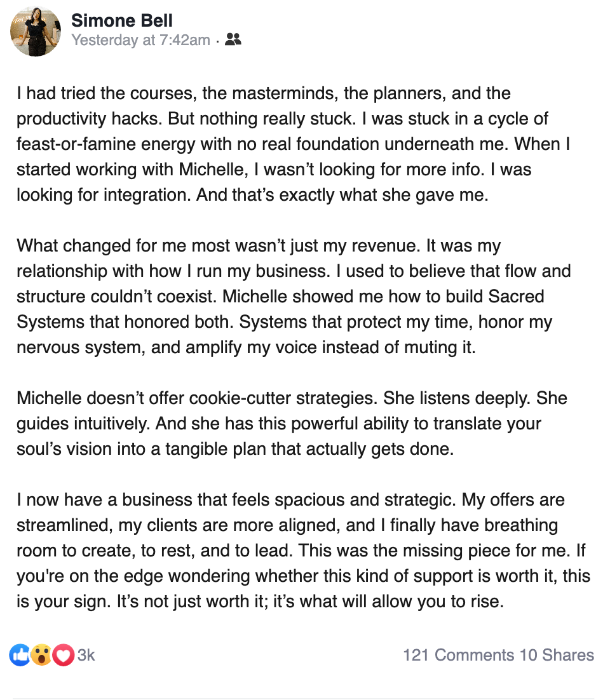Click the paragraph beginning 'What changed for me'
610x700 pixels.
pos(294,297)
